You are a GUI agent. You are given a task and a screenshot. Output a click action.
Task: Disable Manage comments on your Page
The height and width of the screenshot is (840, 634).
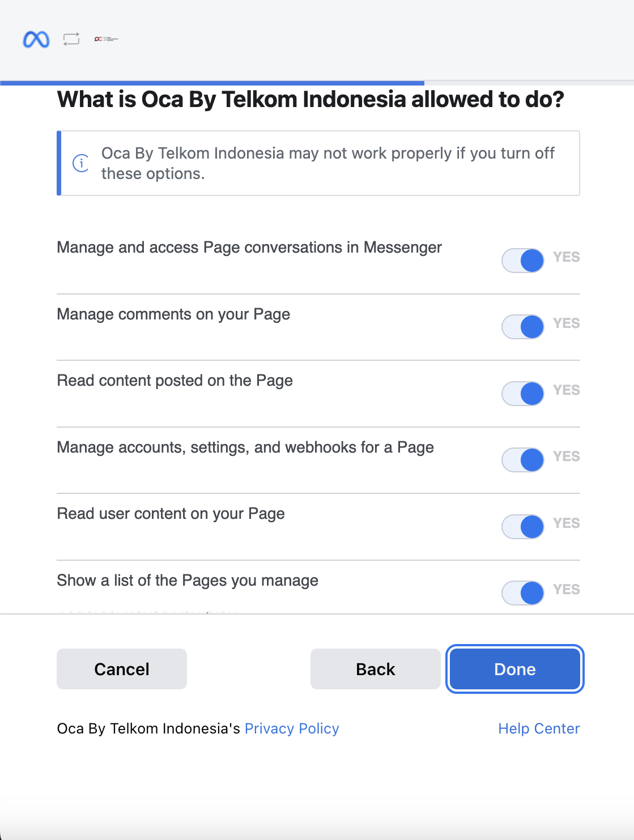pos(523,327)
